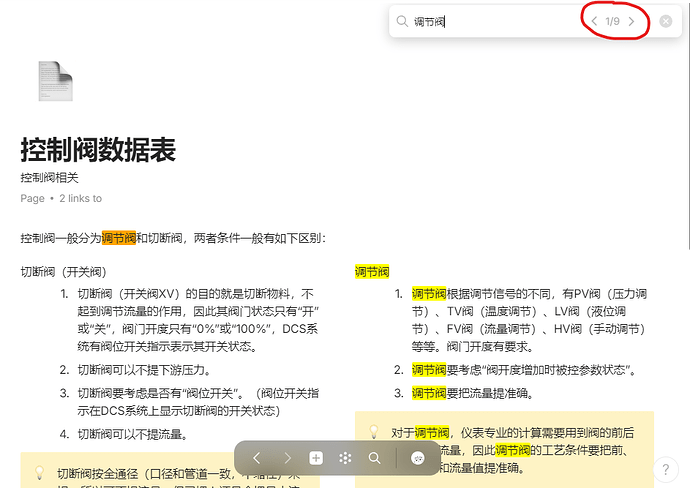Screen dimensions: 690x488
Task: Click the subtitle 控制阀相关
Action: tap(49, 178)
